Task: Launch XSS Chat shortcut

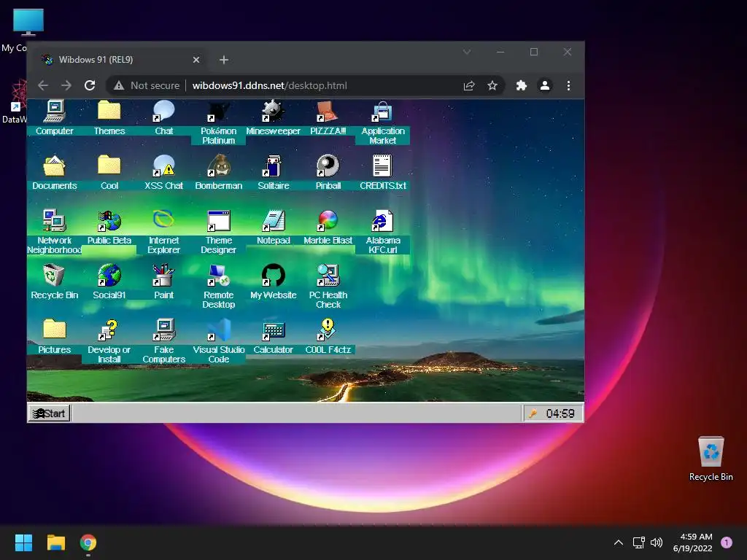Action: tap(164, 172)
